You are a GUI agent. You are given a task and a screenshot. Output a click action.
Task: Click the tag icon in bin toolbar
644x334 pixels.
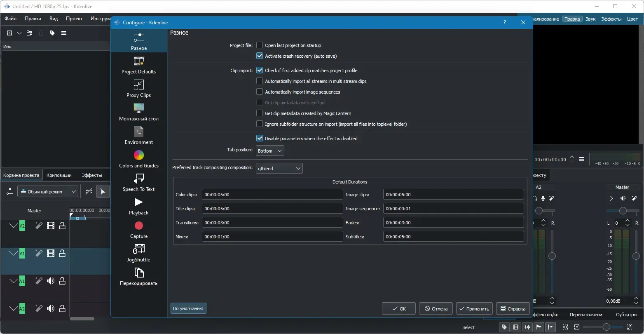[x=52, y=33]
